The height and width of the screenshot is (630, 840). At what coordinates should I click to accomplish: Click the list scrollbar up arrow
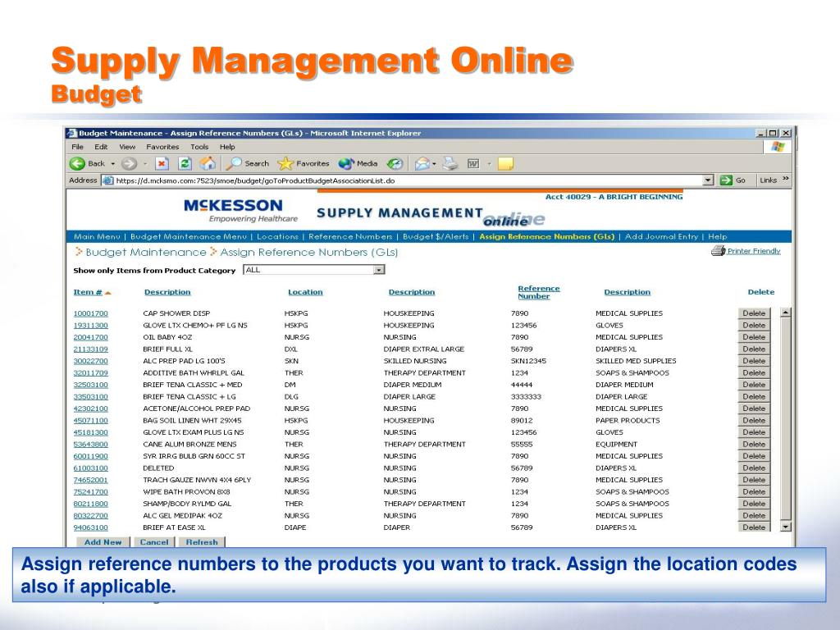[x=785, y=313]
